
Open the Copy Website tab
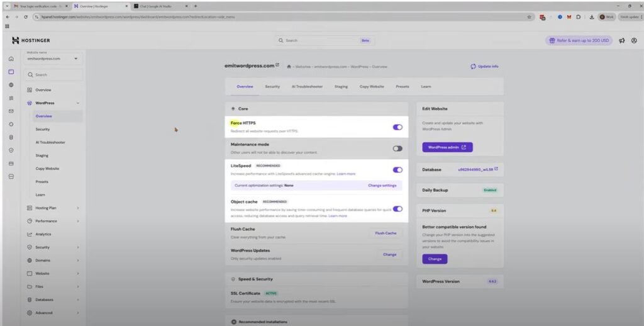click(372, 87)
